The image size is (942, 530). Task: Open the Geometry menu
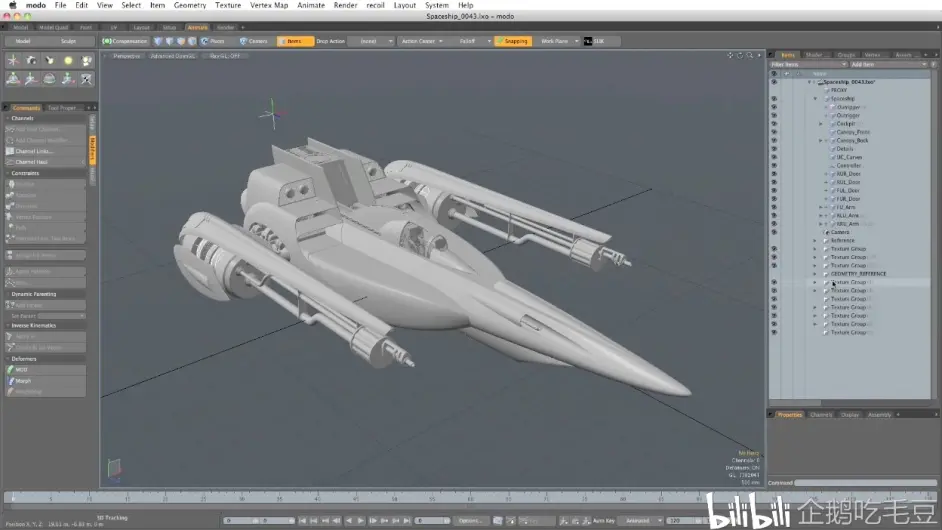pos(190,5)
